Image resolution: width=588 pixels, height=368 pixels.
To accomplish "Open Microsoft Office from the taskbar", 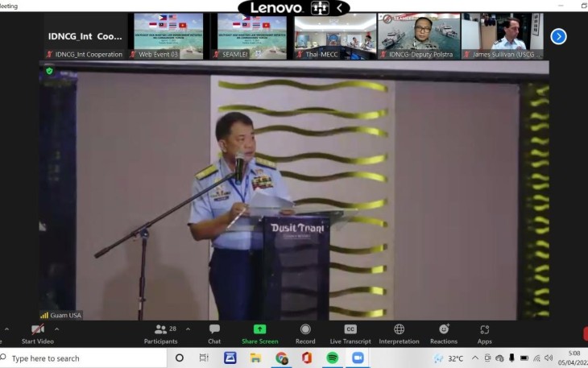I will coord(307,358).
